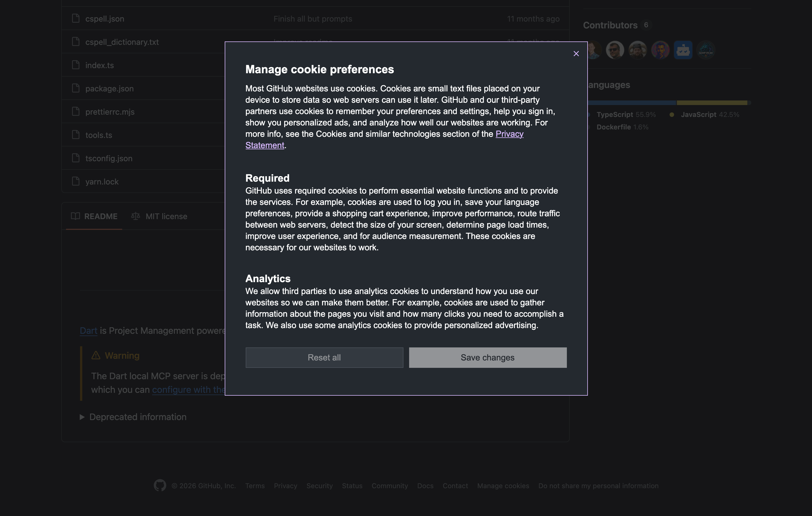812x516 pixels.
Task: Open the Dart link in README
Action: coord(88,330)
